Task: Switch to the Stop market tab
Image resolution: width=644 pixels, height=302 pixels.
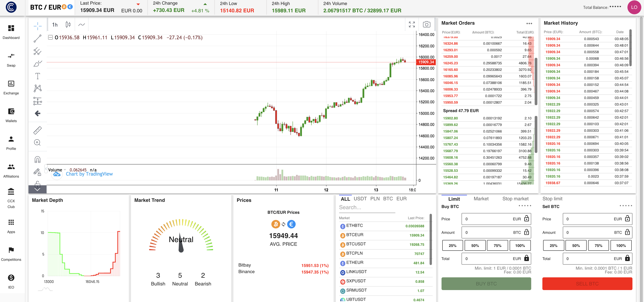Action: click(515, 199)
